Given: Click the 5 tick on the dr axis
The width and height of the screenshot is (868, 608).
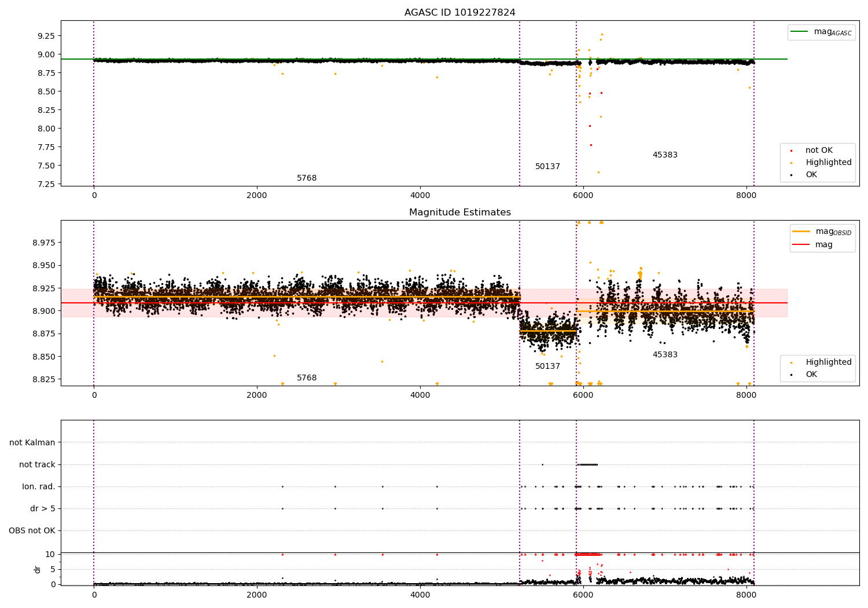Looking at the screenshot, I should point(53,570).
